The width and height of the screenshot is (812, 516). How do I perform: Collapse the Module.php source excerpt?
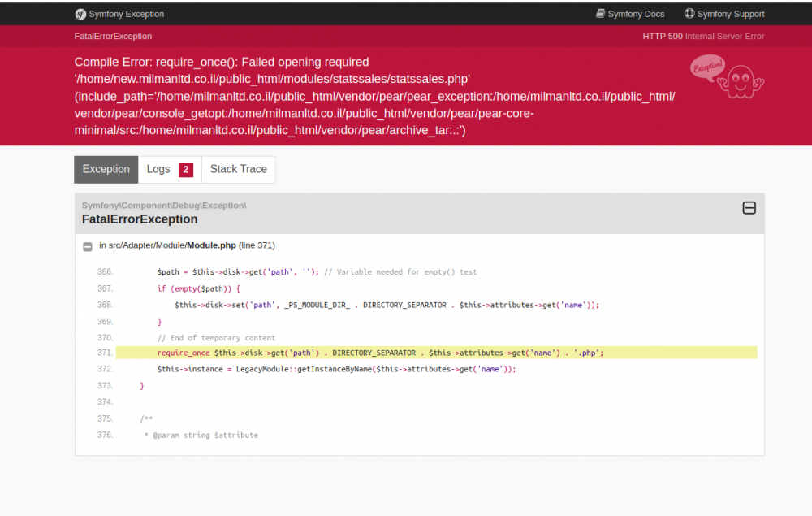pyautogui.click(x=88, y=245)
